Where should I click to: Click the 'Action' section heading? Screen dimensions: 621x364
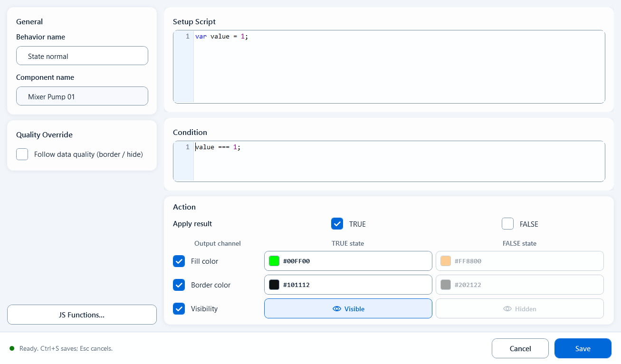[184, 207]
